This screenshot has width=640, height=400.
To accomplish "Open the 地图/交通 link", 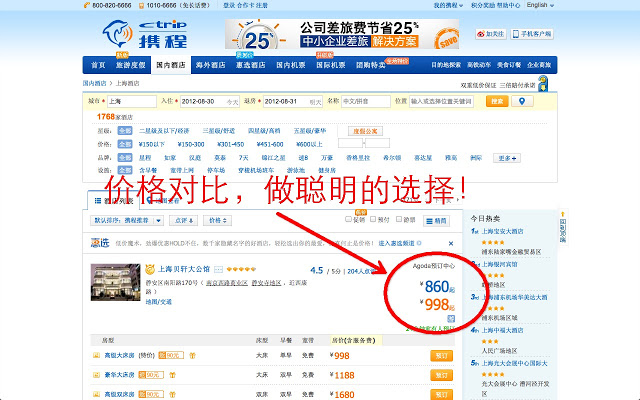I will pos(159,302).
